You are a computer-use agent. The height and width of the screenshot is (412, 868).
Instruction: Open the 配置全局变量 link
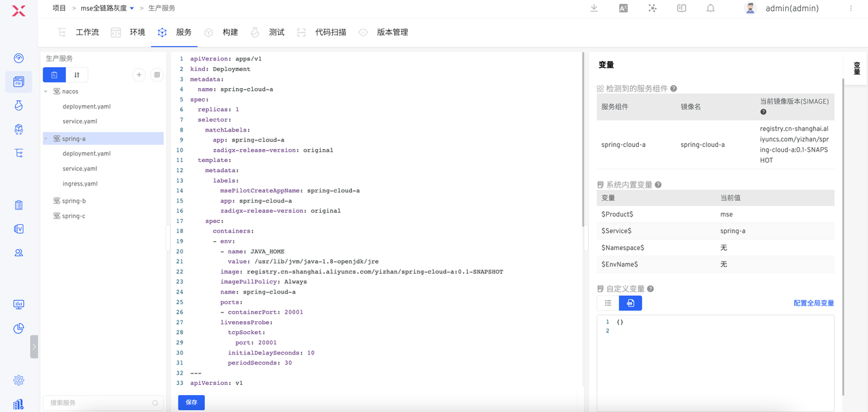pos(813,303)
